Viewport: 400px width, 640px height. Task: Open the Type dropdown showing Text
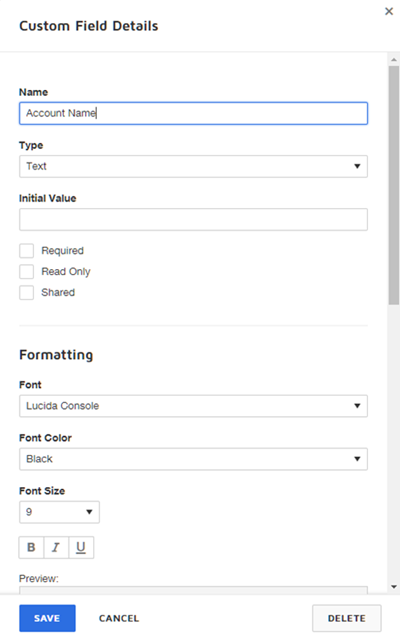(193, 166)
